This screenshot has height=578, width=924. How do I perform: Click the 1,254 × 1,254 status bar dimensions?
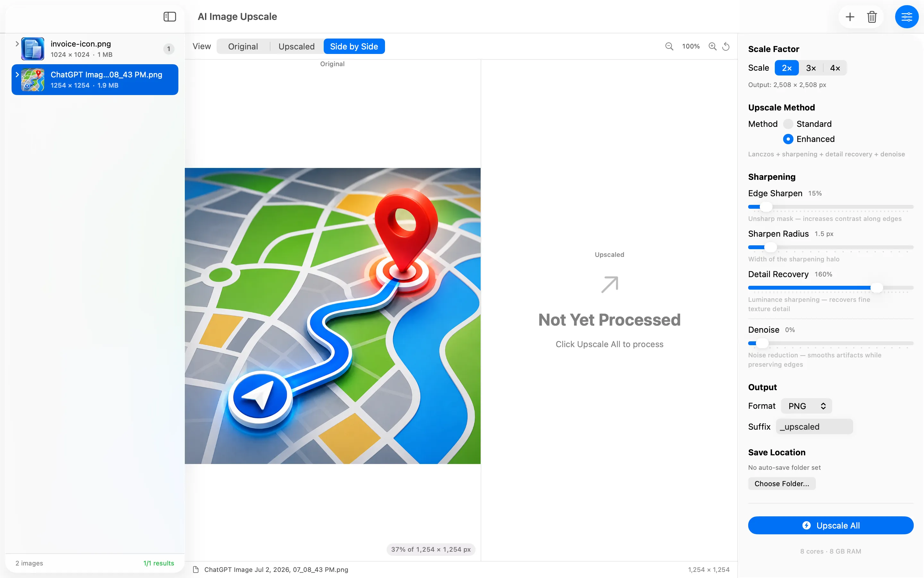pyautogui.click(x=709, y=570)
